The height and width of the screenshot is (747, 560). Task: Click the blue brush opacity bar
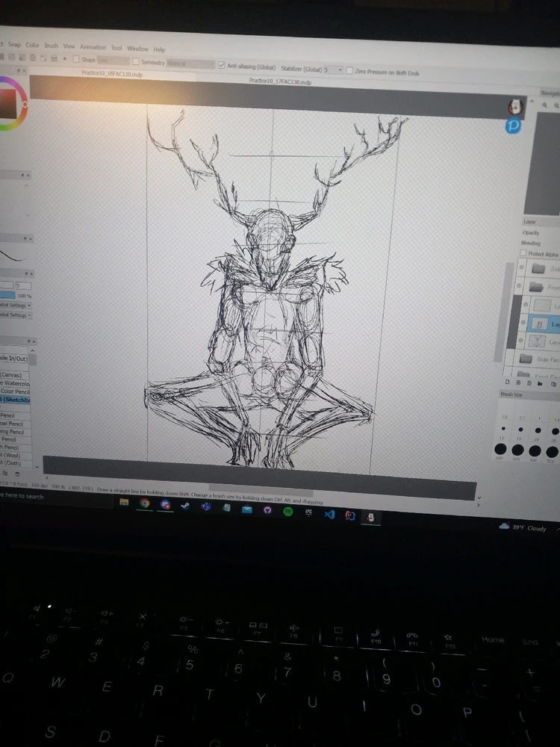tap(7, 295)
